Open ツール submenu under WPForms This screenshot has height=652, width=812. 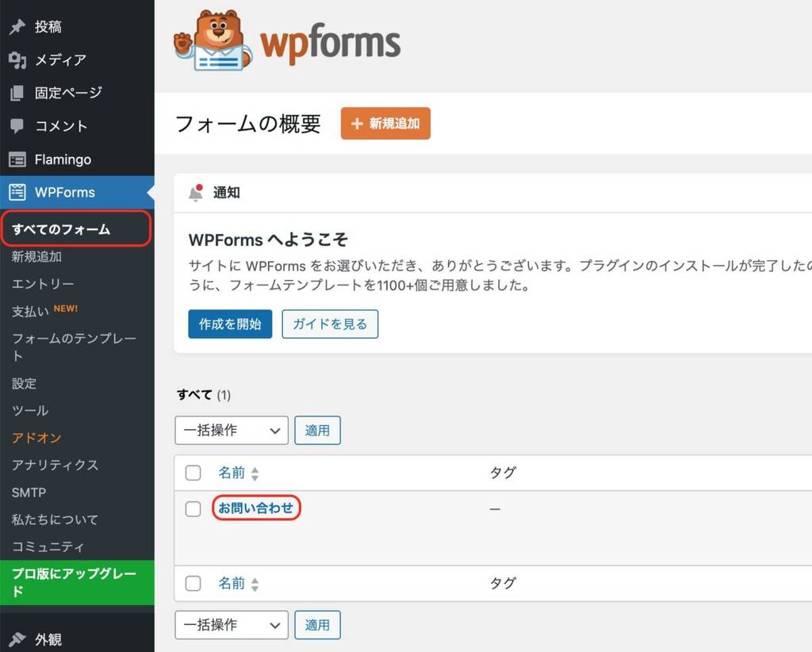[30, 411]
